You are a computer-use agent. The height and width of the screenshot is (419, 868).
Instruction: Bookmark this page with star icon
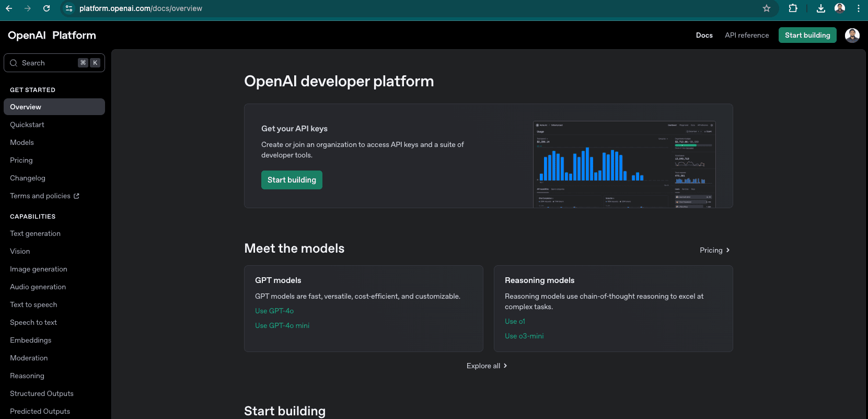[x=766, y=8]
